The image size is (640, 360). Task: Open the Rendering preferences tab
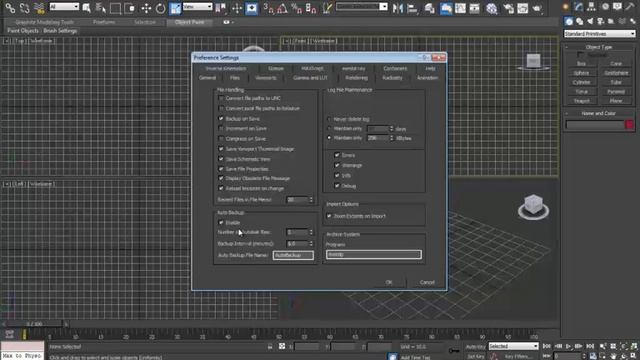tap(356, 78)
